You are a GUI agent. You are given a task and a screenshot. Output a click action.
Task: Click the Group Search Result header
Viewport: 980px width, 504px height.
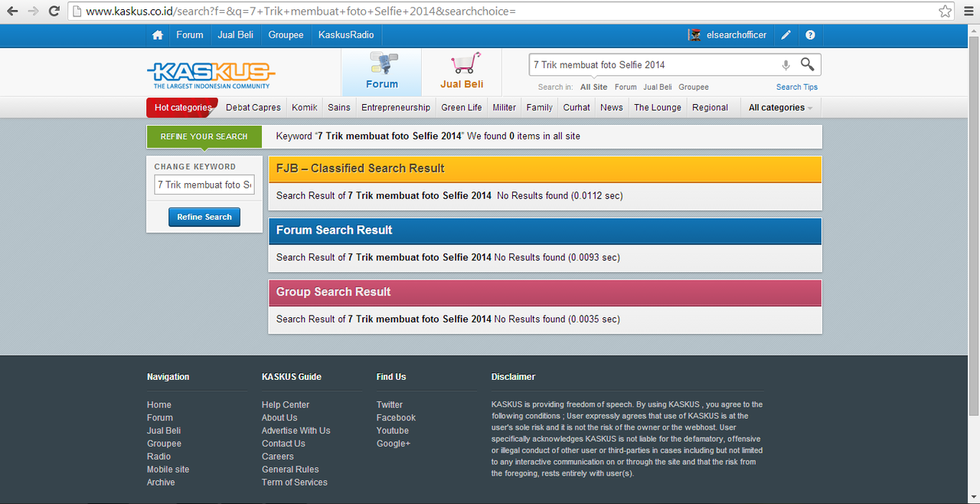(x=545, y=293)
